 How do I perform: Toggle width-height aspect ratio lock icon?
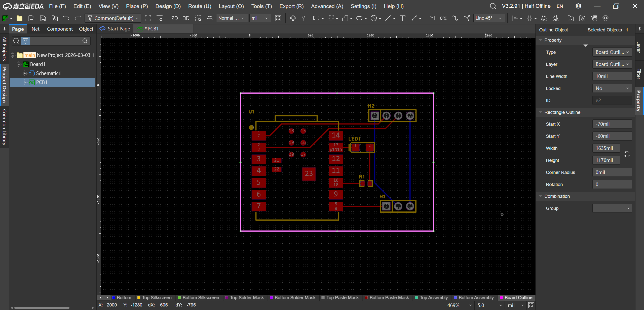[x=627, y=154]
